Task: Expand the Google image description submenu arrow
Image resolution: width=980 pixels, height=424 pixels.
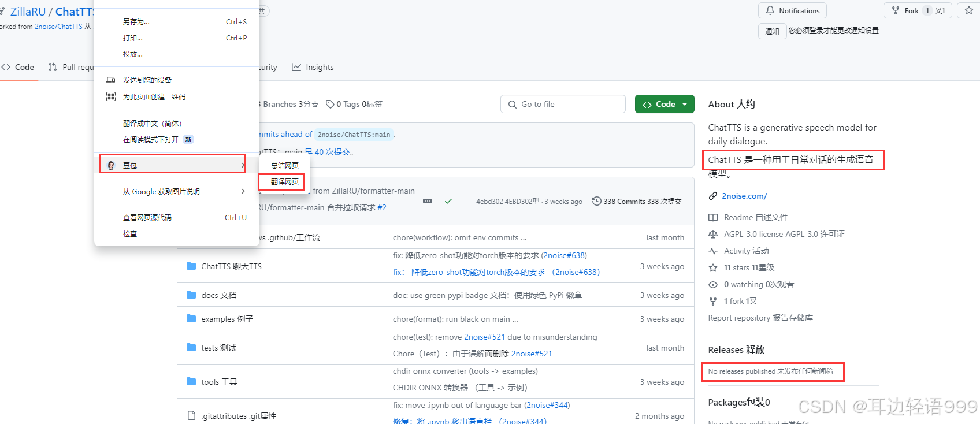Action: [243, 191]
